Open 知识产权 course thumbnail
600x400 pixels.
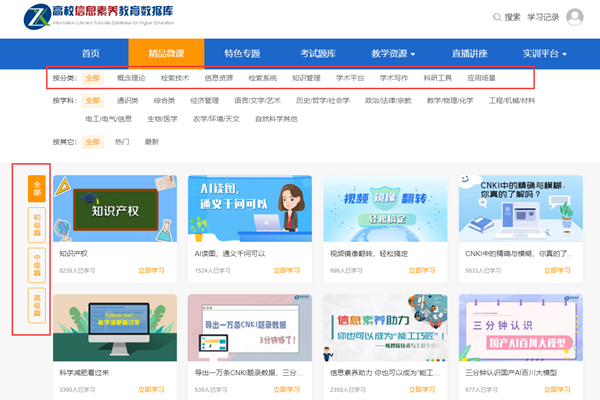click(115, 209)
